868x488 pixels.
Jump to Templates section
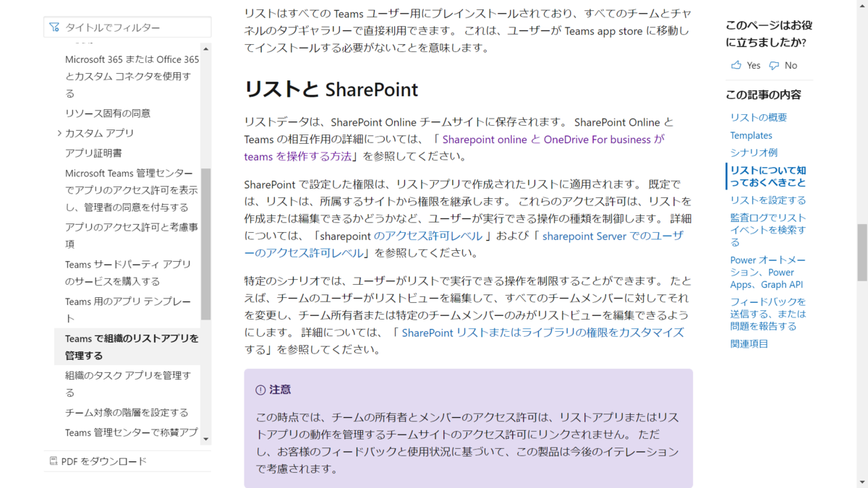[752, 135]
